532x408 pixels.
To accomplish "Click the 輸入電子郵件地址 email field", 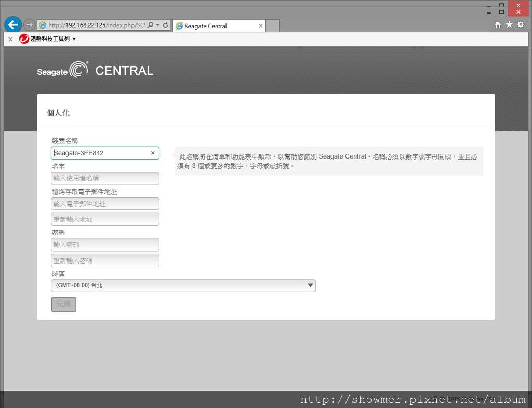I will tap(105, 204).
